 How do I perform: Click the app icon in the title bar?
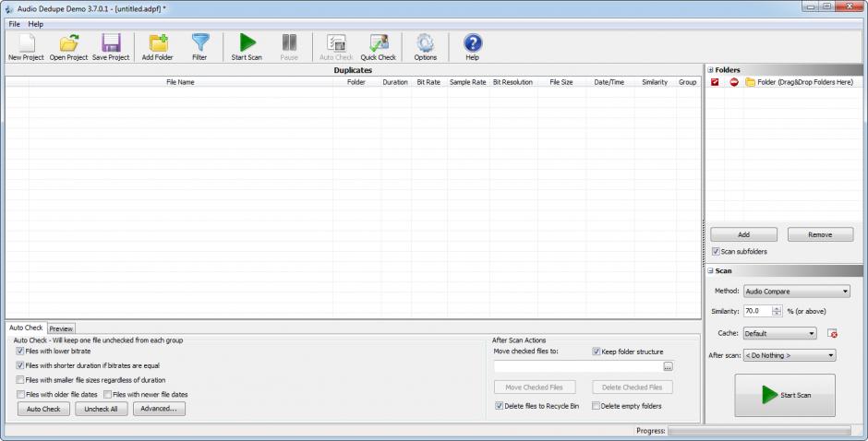click(x=9, y=9)
